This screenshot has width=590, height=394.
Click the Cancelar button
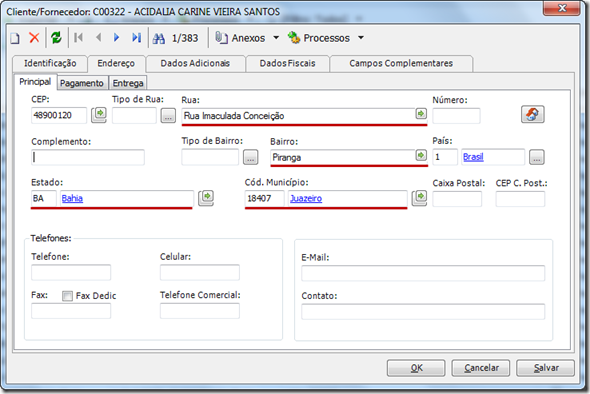[481, 368]
